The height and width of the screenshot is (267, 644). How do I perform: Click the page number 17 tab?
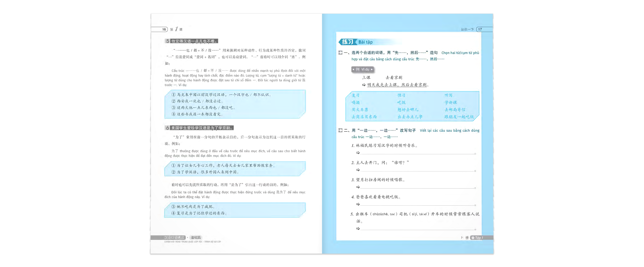pos(480,29)
